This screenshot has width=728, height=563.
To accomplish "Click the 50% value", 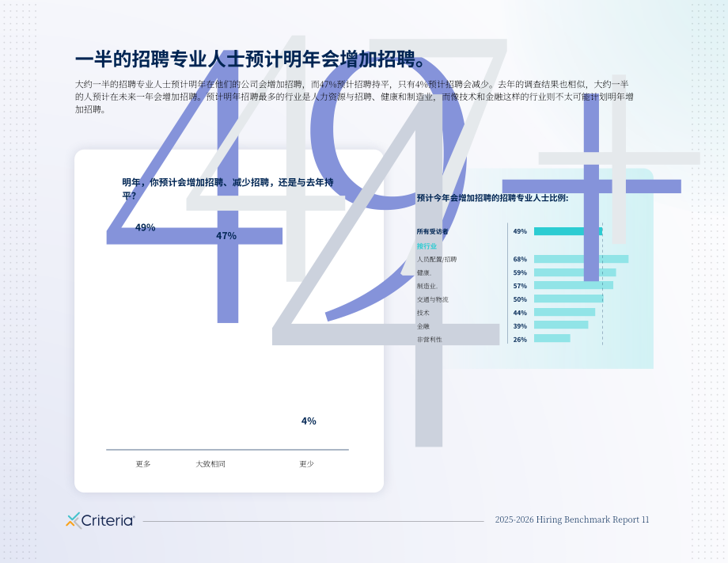I will coord(520,299).
